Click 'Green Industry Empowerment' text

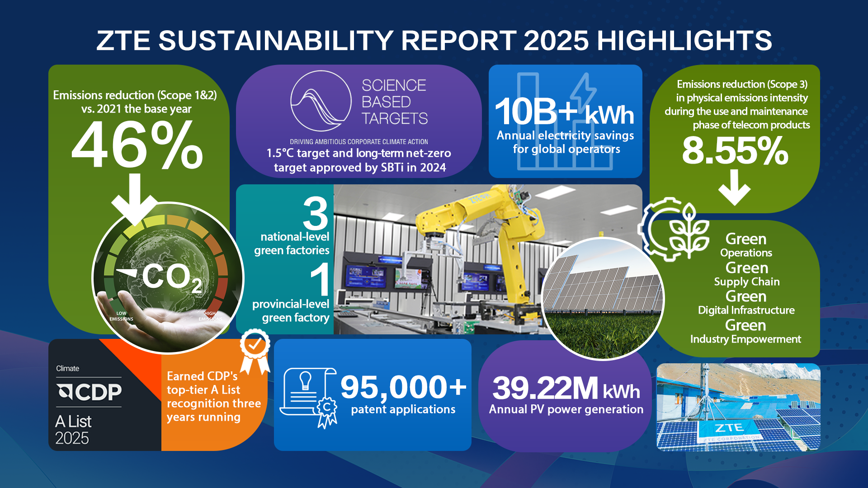[x=745, y=332]
